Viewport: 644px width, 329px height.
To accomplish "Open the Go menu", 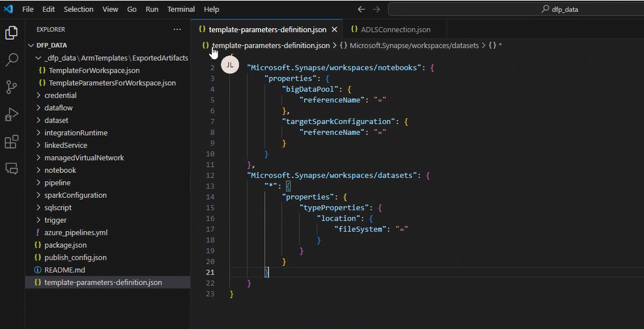I will [132, 9].
